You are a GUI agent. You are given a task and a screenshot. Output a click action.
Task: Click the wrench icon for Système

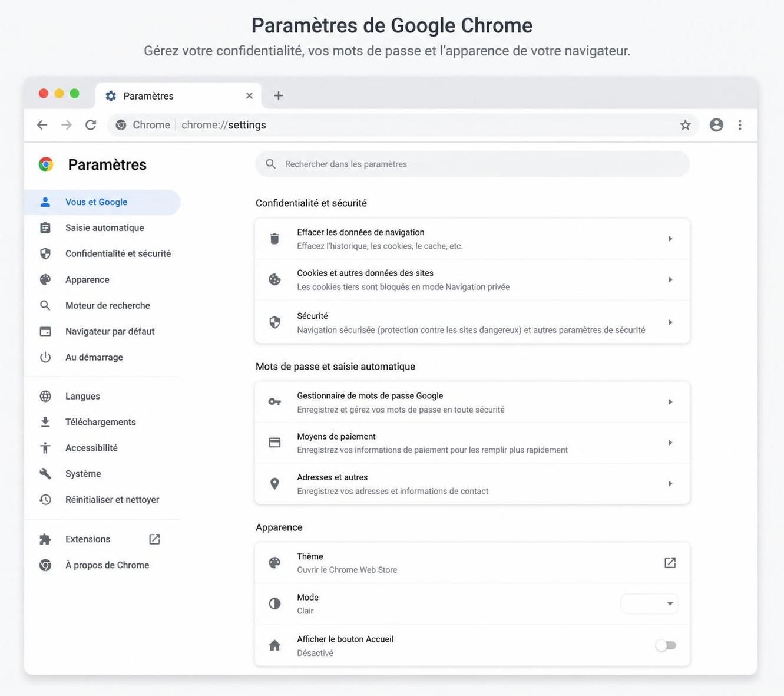click(x=45, y=474)
